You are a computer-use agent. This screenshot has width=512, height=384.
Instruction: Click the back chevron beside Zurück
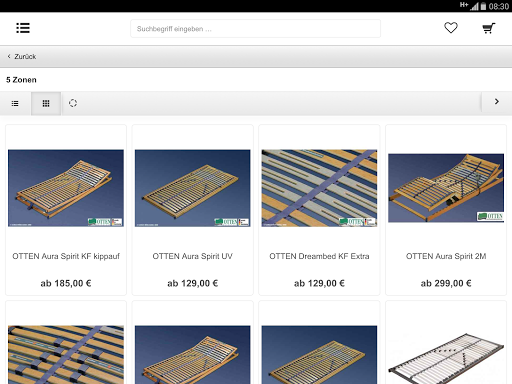(9, 56)
